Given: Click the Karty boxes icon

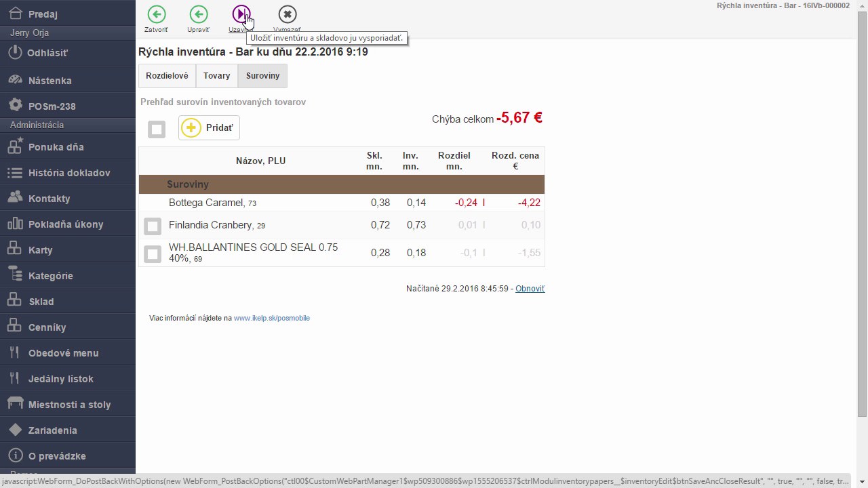Looking at the screenshot, I should point(15,249).
